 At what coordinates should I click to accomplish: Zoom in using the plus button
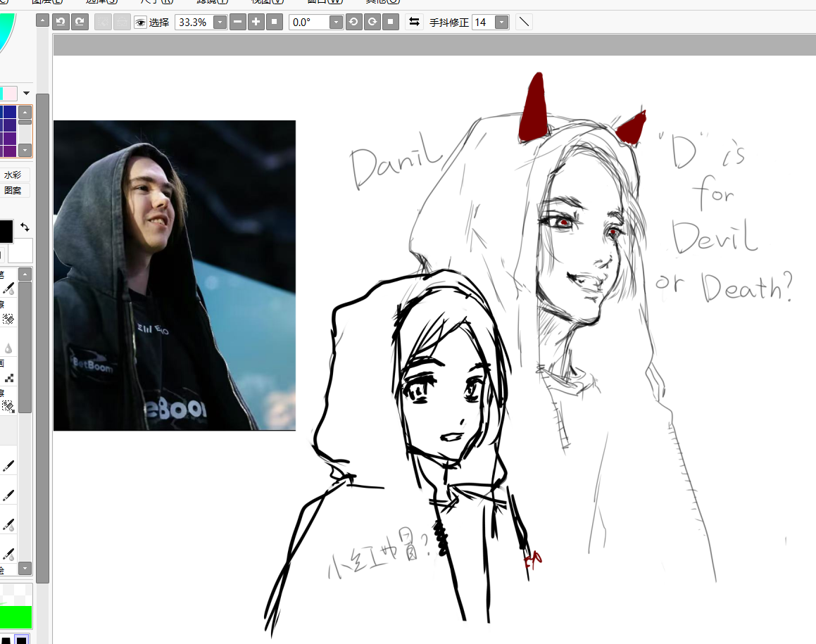(256, 22)
